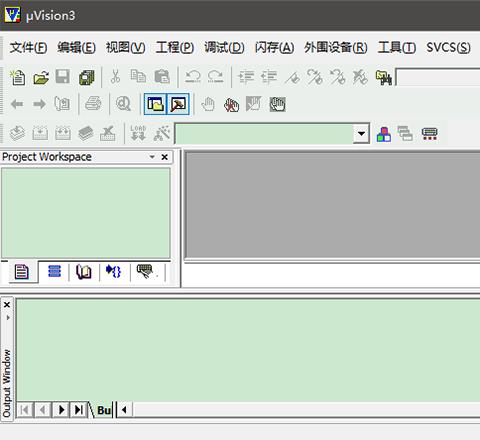Go to next bookmark icon

pyautogui.click(x=315, y=77)
